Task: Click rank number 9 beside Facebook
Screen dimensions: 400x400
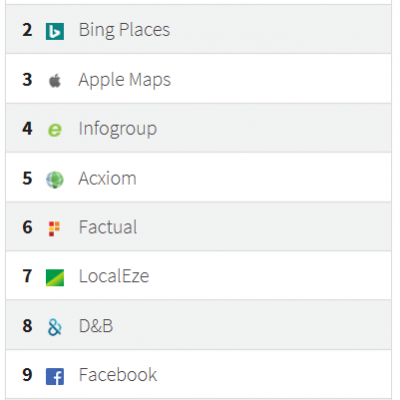Action: 27,375
